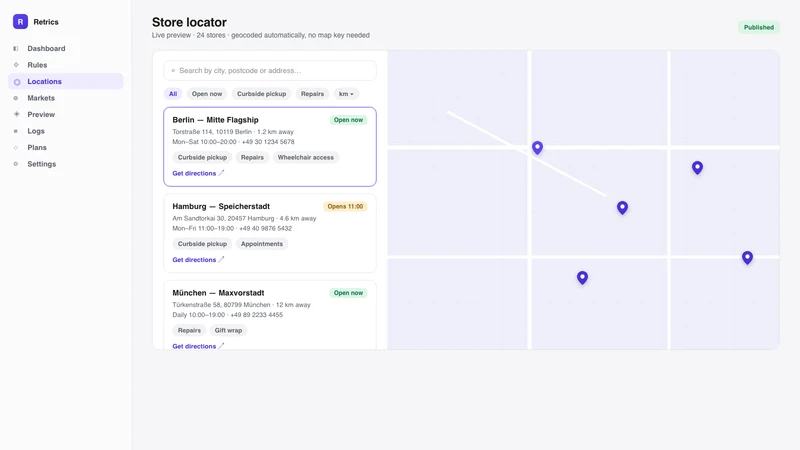
Task: Click the Wheelchair access tag
Action: click(x=306, y=158)
